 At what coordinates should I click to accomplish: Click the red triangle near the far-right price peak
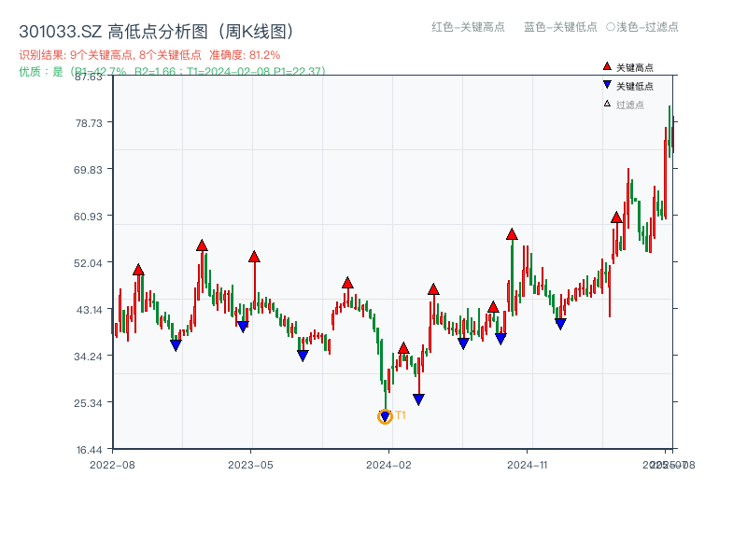[x=616, y=217]
